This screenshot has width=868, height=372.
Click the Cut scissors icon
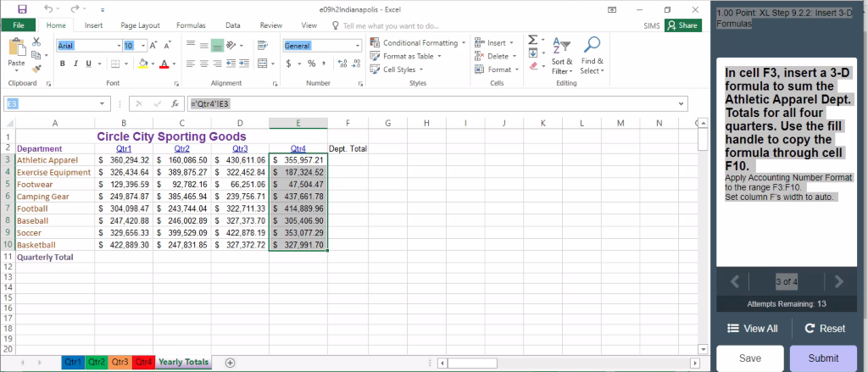tap(36, 42)
